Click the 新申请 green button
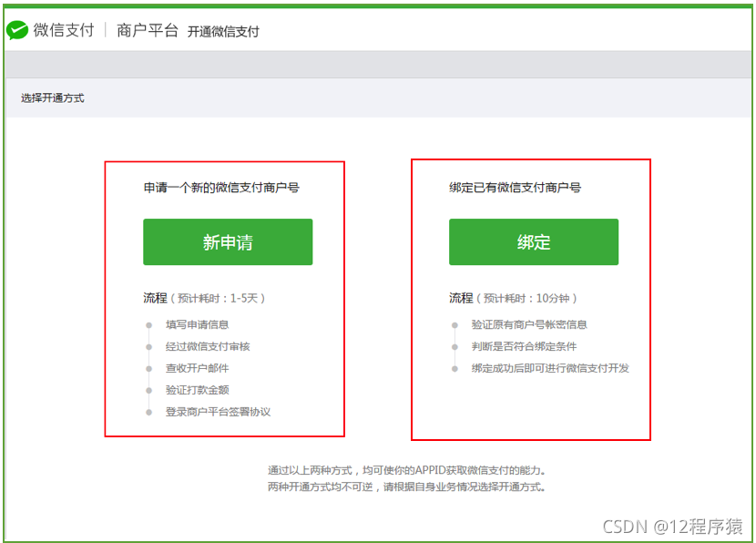The image size is (756, 543). pos(228,241)
